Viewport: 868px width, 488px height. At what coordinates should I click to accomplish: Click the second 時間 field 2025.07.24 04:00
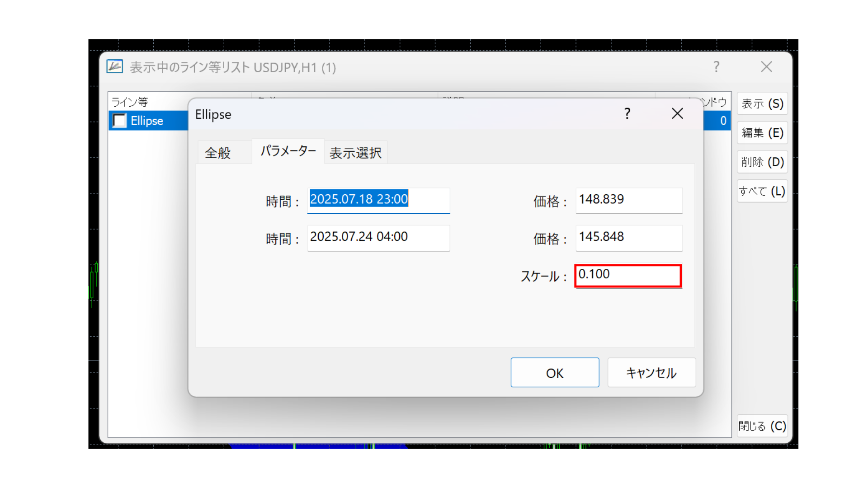click(378, 237)
